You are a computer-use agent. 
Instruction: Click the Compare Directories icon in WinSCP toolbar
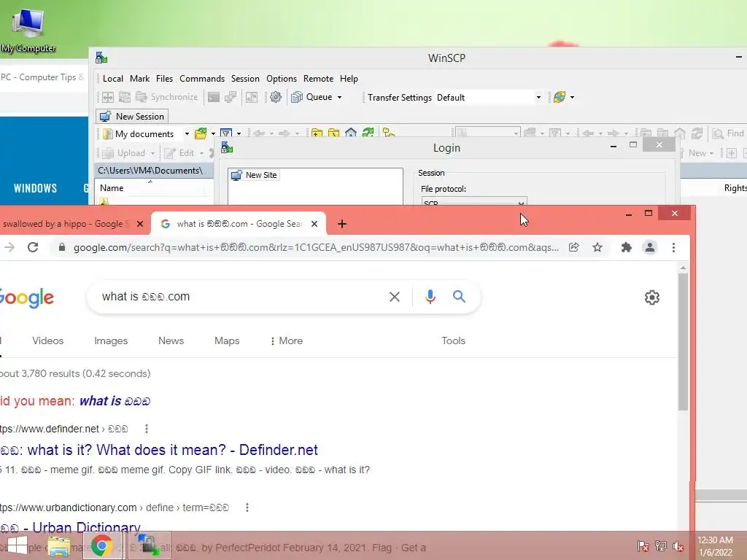point(108,97)
